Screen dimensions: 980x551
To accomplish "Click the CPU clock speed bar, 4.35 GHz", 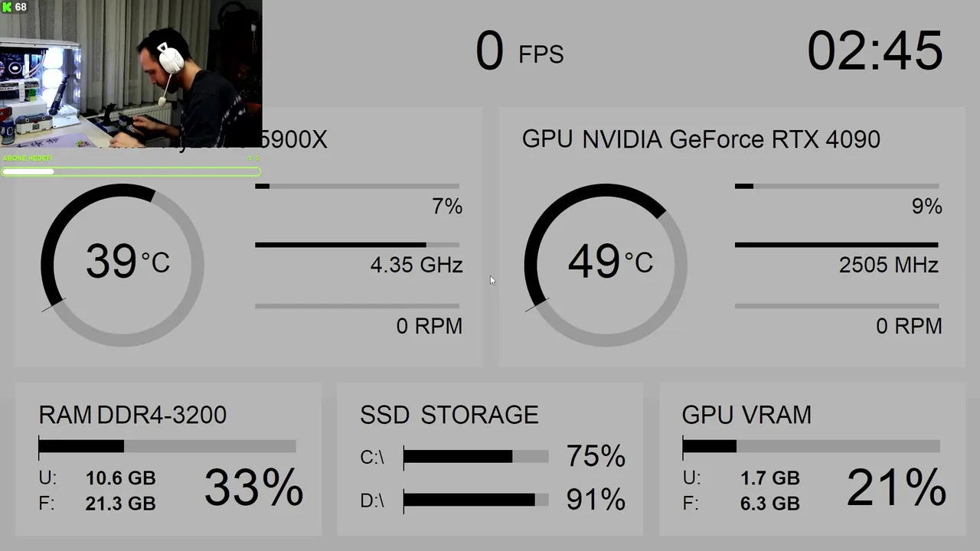I will point(357,245).
